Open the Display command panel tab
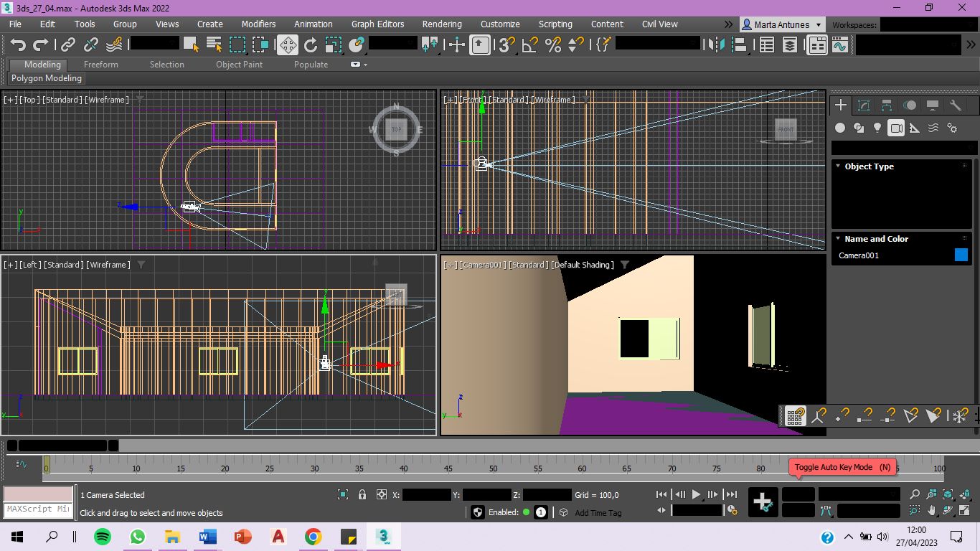 pyautogui.click(x=933, y=105)
